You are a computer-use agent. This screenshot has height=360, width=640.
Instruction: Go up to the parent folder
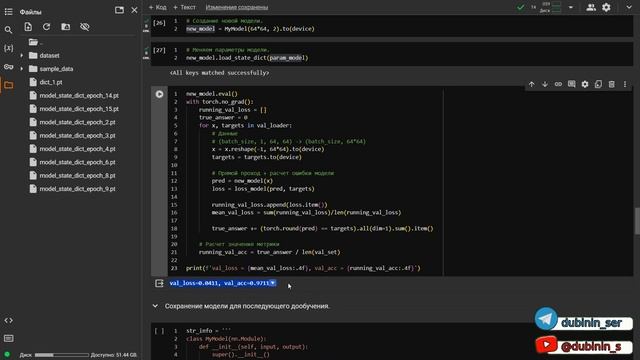[x=36, y=42]
